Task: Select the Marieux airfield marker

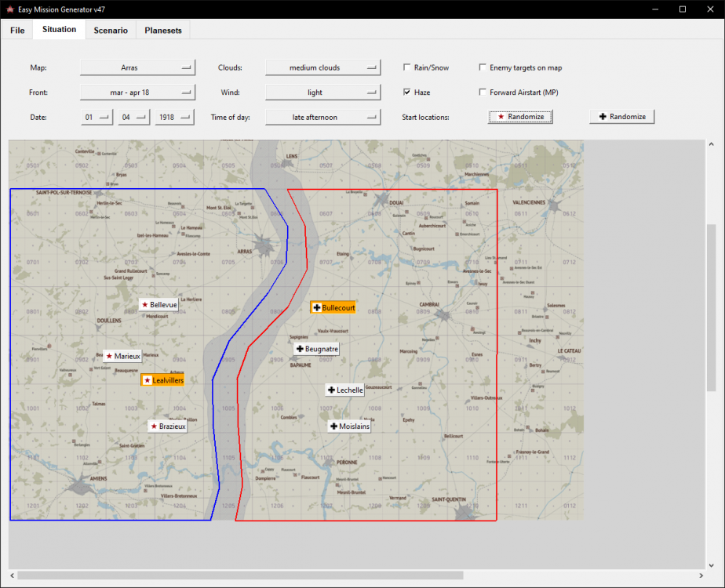Action: [x=122, y=356]
